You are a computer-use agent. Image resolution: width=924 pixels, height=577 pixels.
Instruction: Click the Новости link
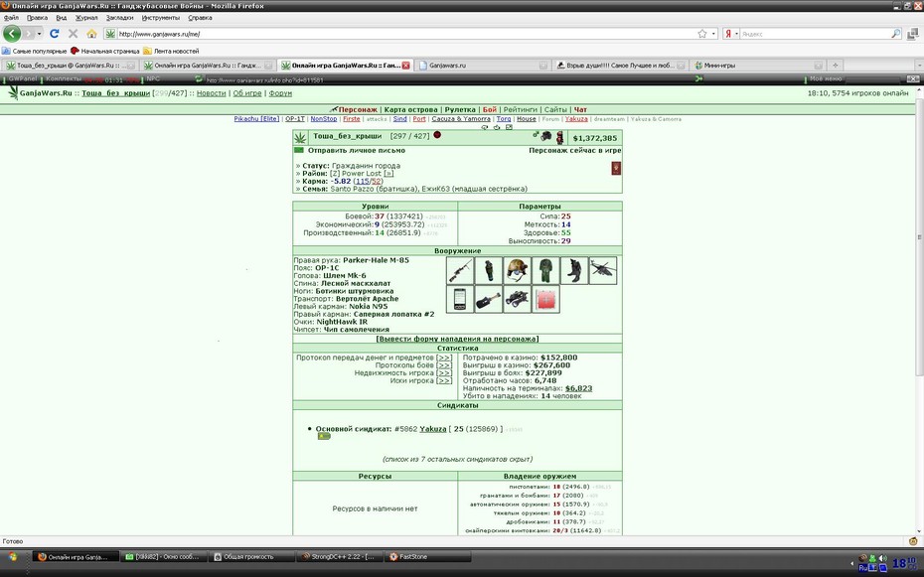[x=211, y=93]
